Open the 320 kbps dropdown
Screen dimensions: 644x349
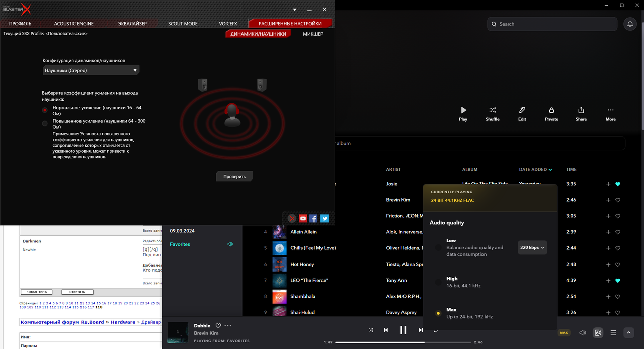point(532,247)
